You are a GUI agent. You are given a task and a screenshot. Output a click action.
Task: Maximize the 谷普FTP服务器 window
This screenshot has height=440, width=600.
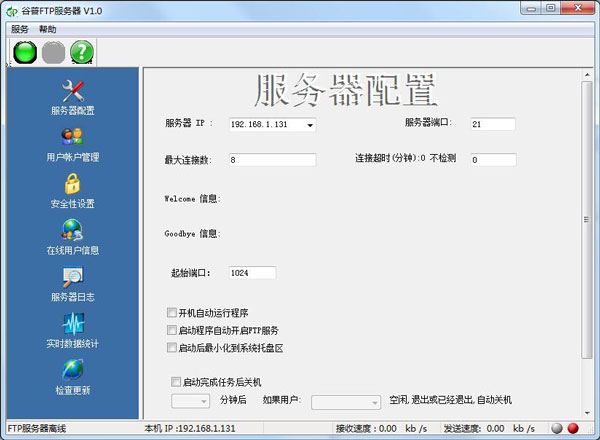point(550,8)
